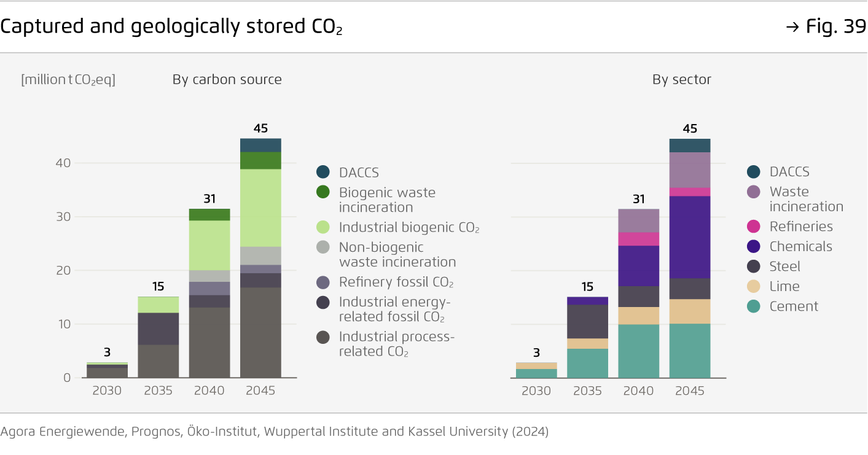The image size is (868, 455).
Task: Click the 2045 carbon source bar total 45
Action: pyautogui.click(x=260, y=128)
